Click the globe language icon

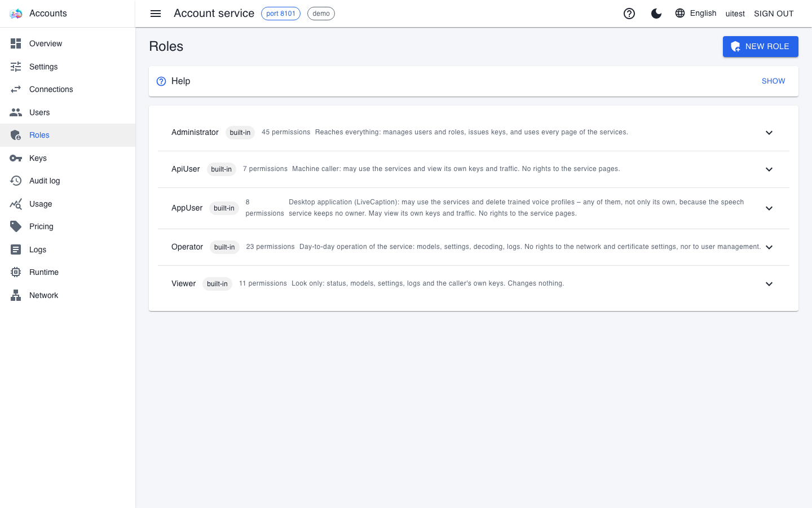pyautogui.click(x=680, y=13)
